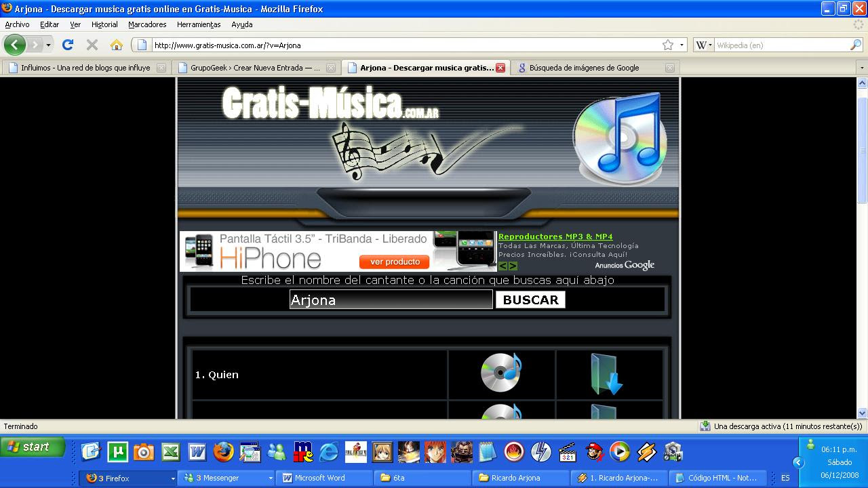Click the BUSCAR button
Viewport: 868px width, 488px height.
pyautogui.click(x=530, y=300)
